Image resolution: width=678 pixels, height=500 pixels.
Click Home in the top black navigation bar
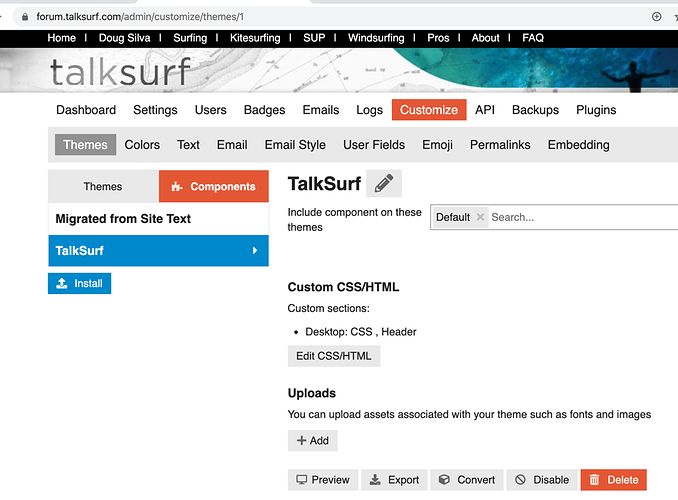(61, 38)
